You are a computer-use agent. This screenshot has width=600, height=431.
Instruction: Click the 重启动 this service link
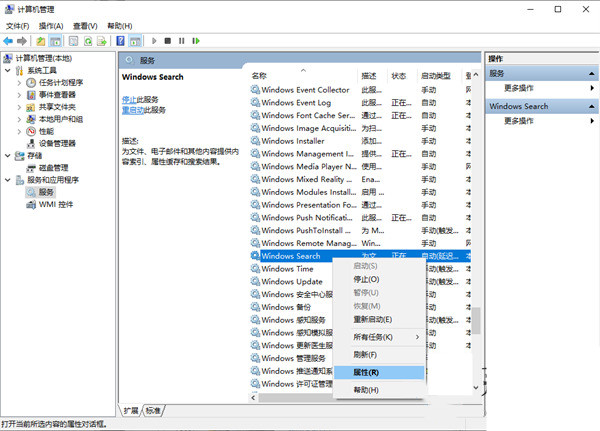point(133,110)
